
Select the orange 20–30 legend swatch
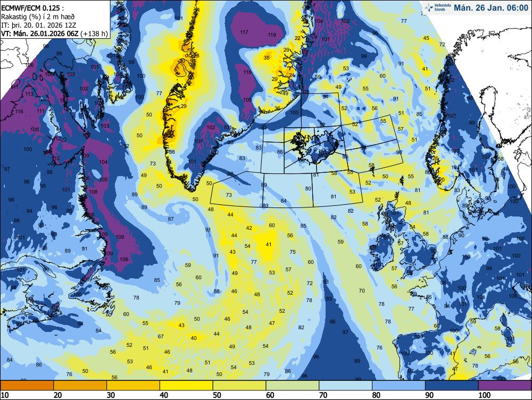click(80, 386)
